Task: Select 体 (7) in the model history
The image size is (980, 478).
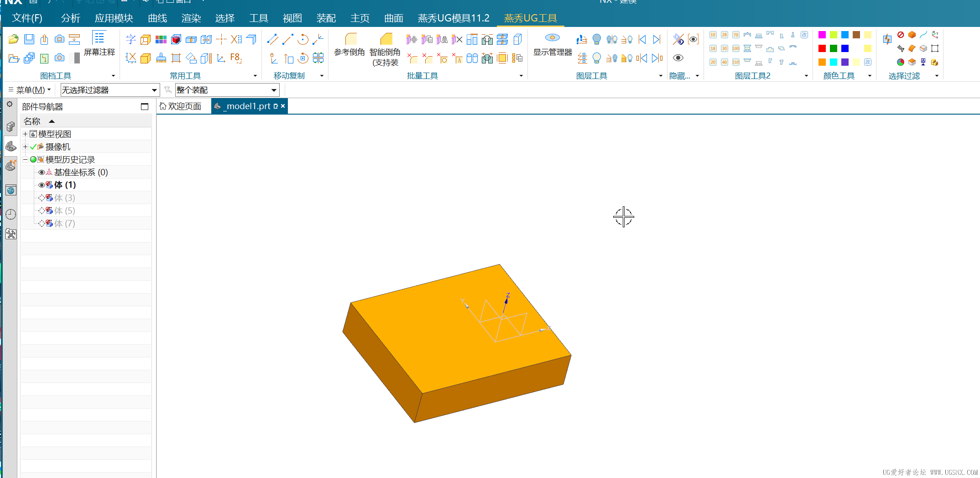Action: (x=64, y=224)
